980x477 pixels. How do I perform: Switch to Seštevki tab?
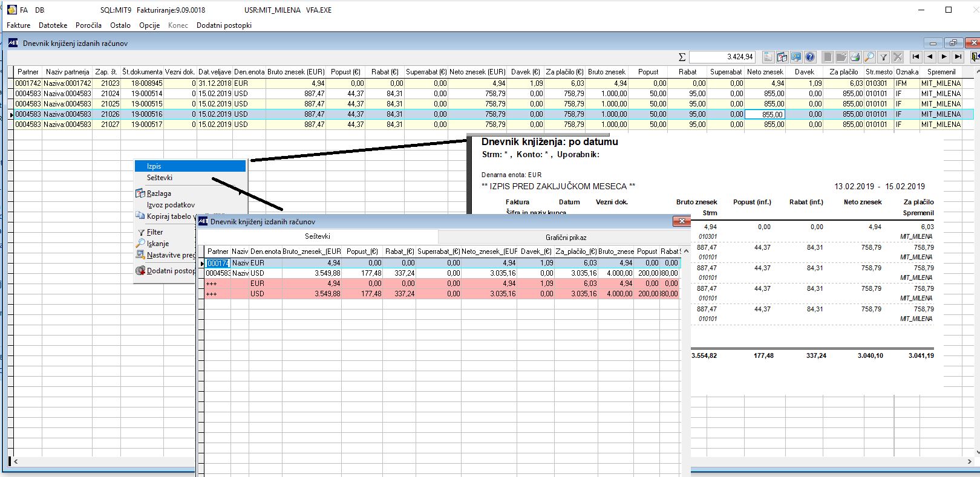coord(318,236)
